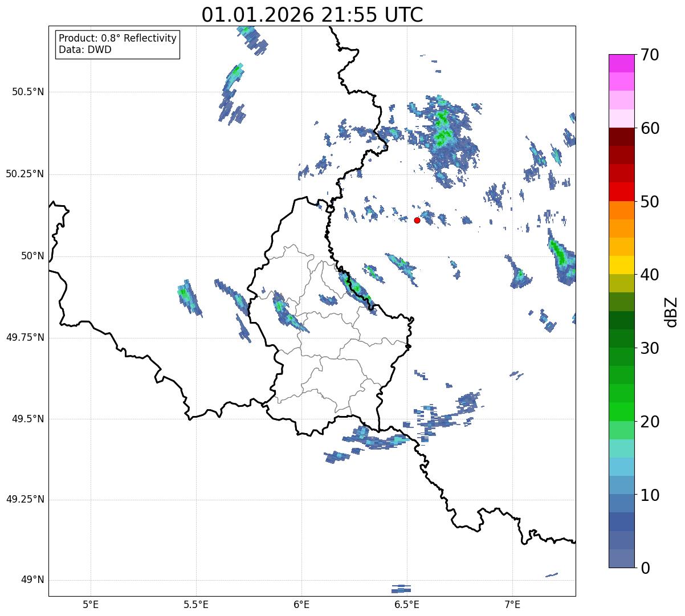Click the olive colorbar swatch below 40

622,284
